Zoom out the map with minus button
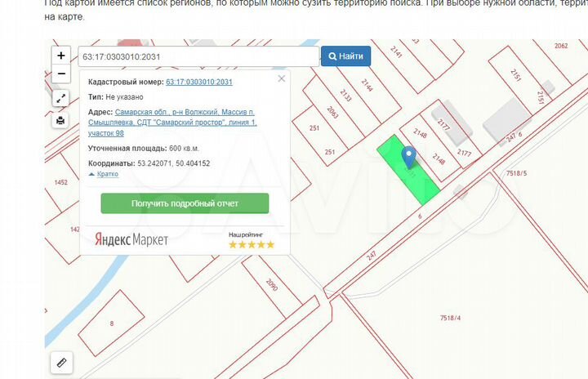 [x=60, y=74]
